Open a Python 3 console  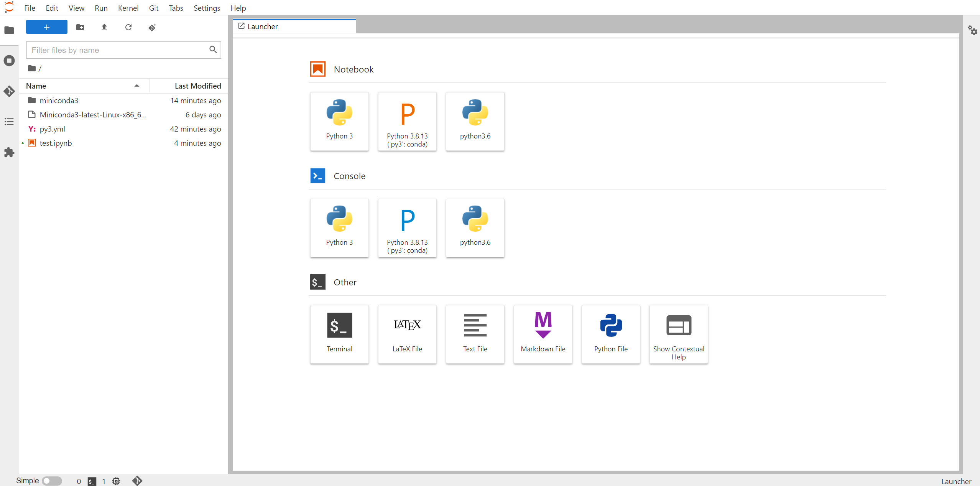339,228
